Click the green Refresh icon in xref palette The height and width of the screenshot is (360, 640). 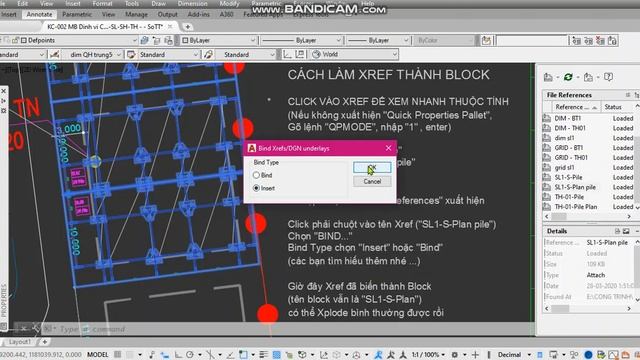point(568,77)
